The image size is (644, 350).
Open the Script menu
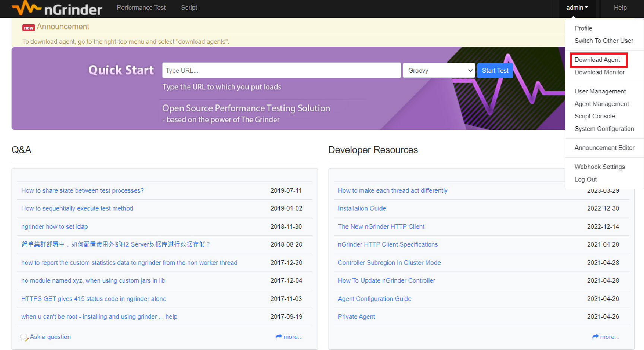(x=189, y=7)
